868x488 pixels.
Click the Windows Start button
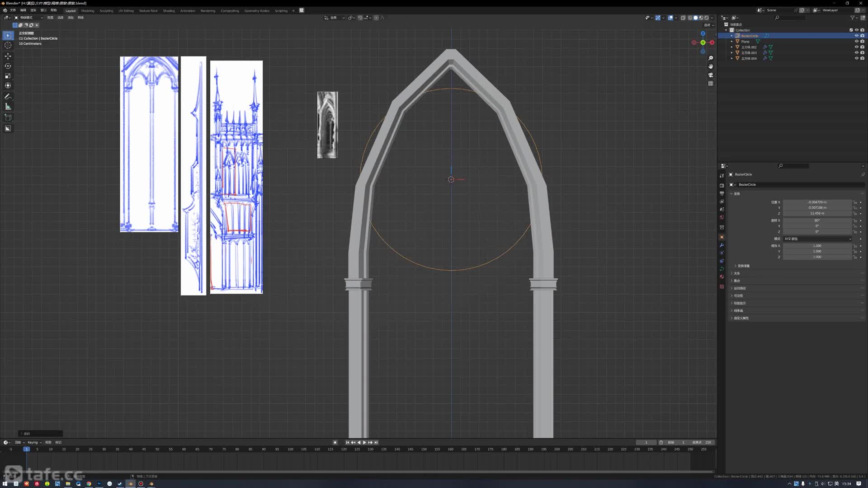(5, 483)
